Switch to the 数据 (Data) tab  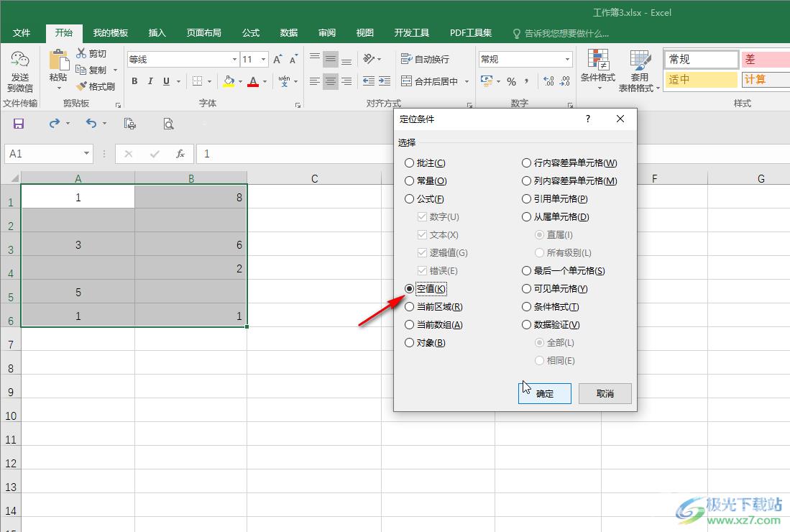pyautogui.click(x=289, y=33)
